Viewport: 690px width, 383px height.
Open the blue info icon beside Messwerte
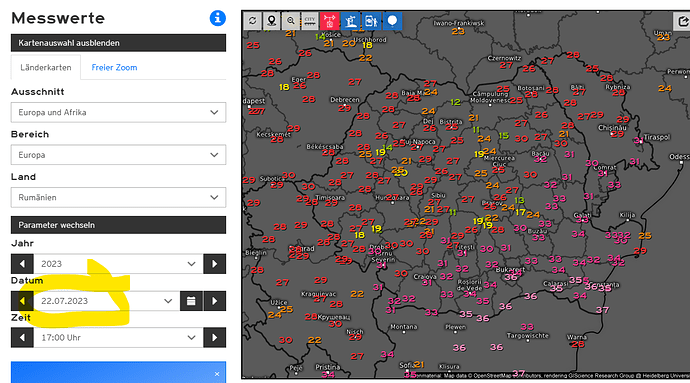tap(217, 18)
